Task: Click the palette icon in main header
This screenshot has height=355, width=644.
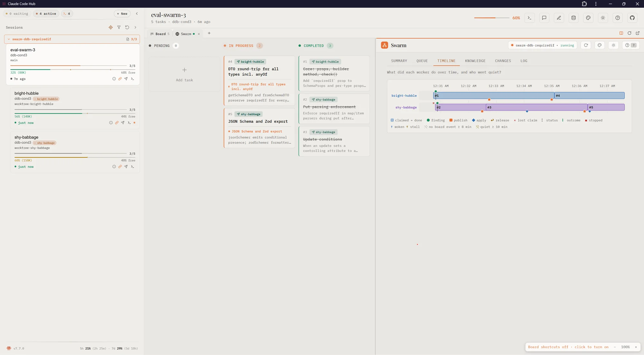Action: pyautogui.click(x=588, y=18)
